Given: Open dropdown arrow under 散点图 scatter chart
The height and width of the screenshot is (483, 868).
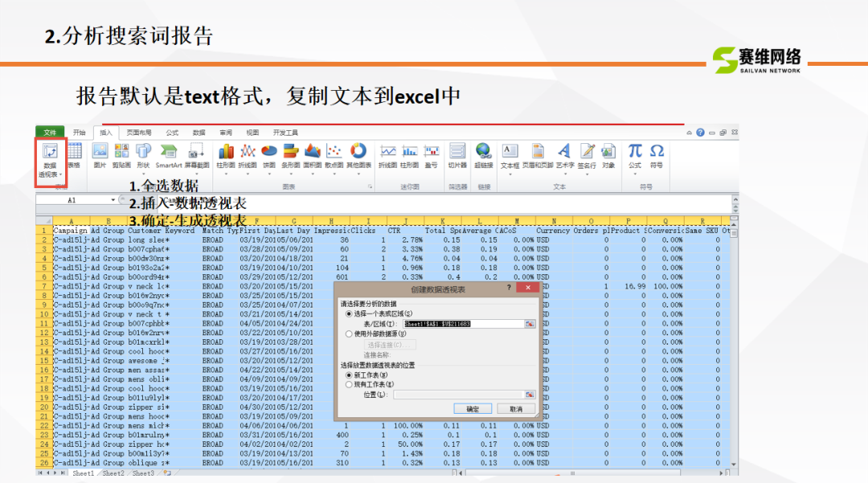Looking at the screenshot, I should click(x=334, y=174).
